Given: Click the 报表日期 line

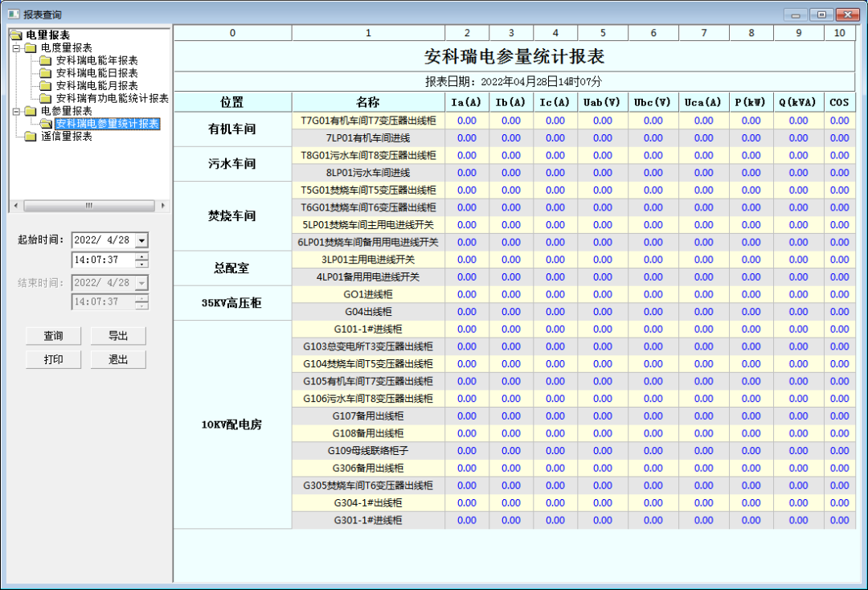Looking at the screenshot, I should (514, 82).
